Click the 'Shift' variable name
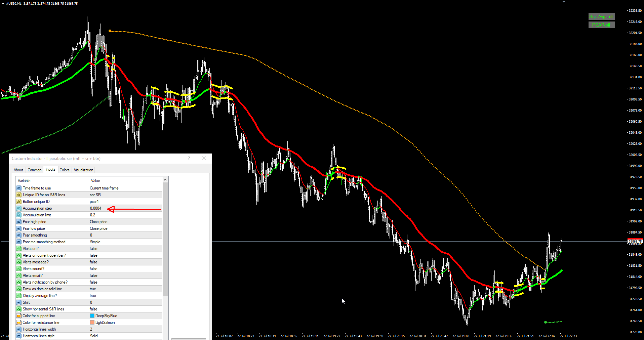 (26, 302)
